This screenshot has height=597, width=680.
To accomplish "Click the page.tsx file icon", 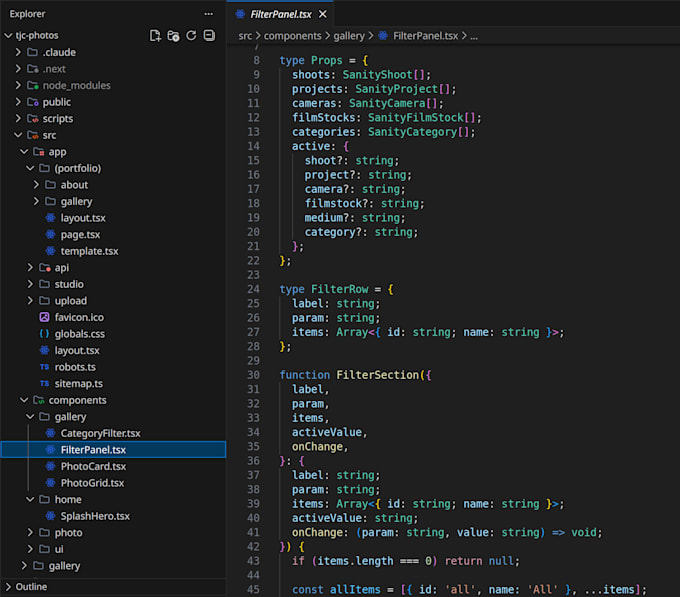I will click(x=50, y=235).
